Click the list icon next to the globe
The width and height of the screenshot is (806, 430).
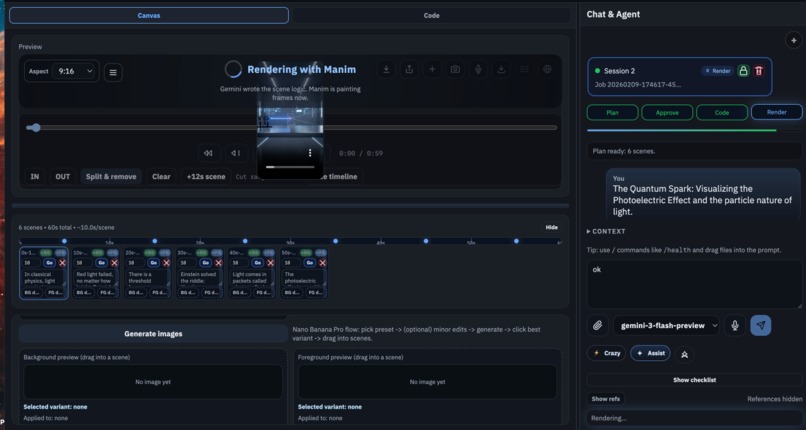click(x=524, y=69)
